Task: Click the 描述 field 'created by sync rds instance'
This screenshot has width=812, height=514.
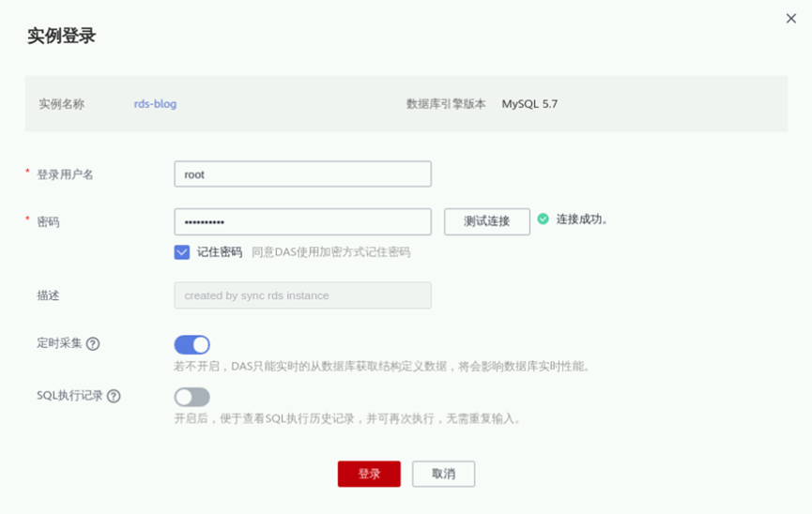Action: pyautogui.click(x=302, y=295)
